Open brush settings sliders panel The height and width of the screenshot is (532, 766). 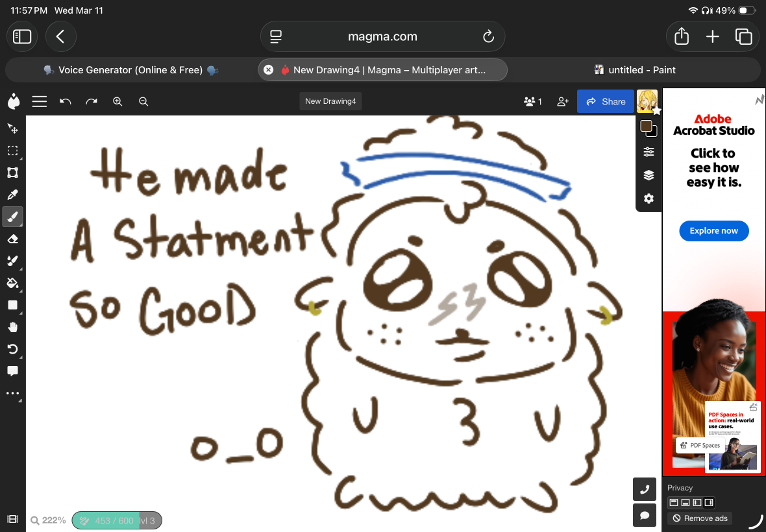[649, 152]
